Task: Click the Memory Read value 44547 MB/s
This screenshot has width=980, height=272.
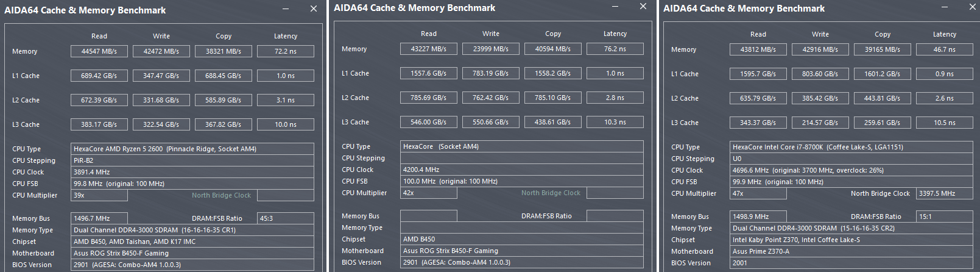Action: click(99, 52)
